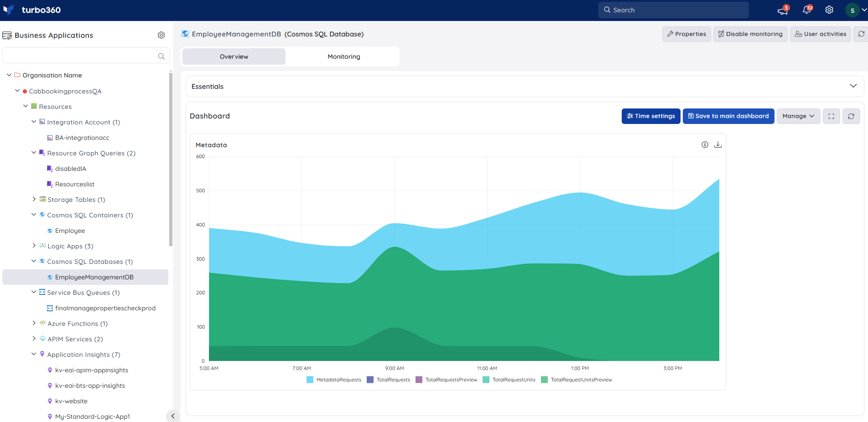Open the Manage dropdown

(x=798, y=116)
